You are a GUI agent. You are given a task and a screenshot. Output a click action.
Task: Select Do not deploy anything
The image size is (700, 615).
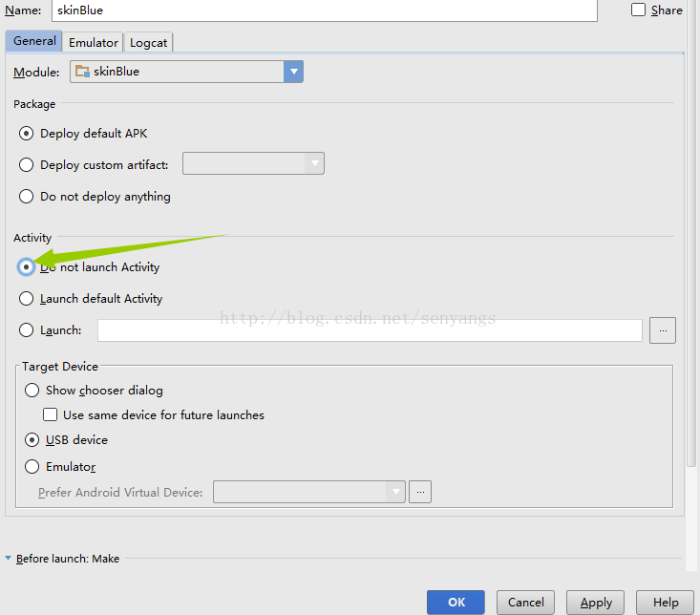coord(27,197)
